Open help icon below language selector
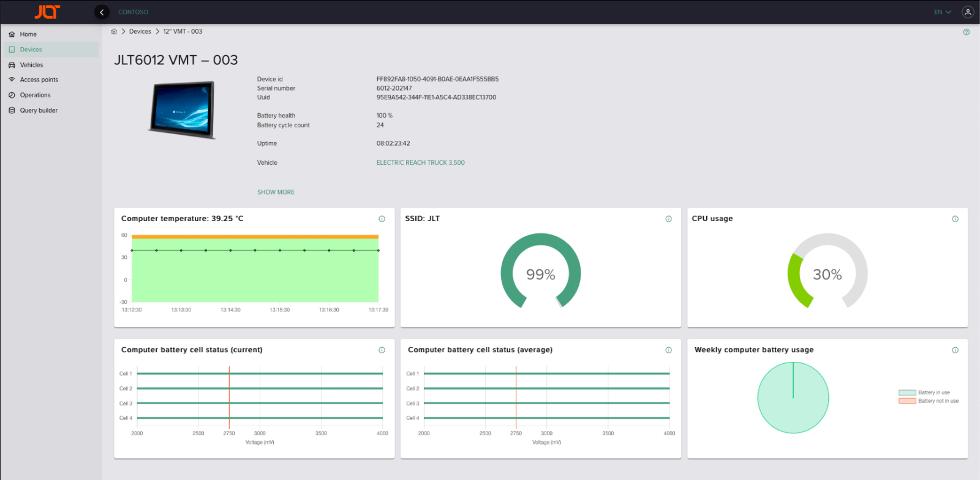The image size is (980, 480). (967, 32)
